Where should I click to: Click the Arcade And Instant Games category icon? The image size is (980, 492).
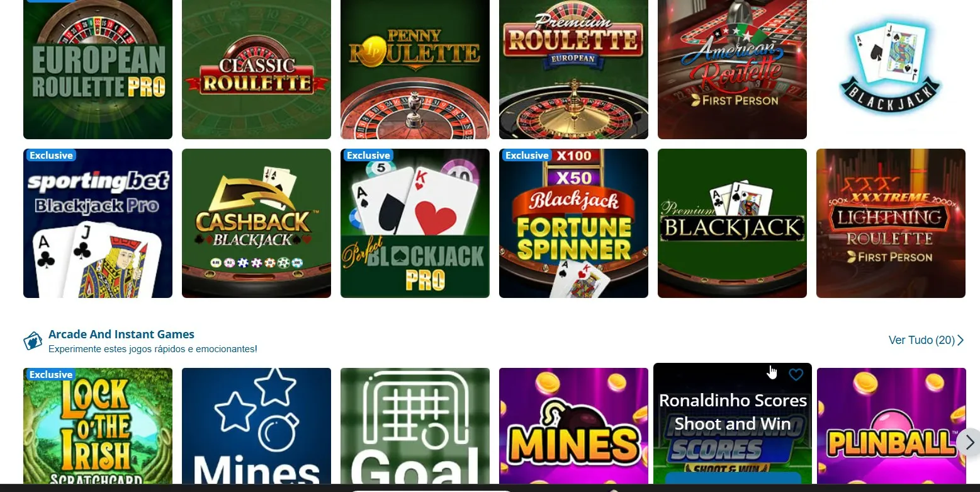point(33,341)
